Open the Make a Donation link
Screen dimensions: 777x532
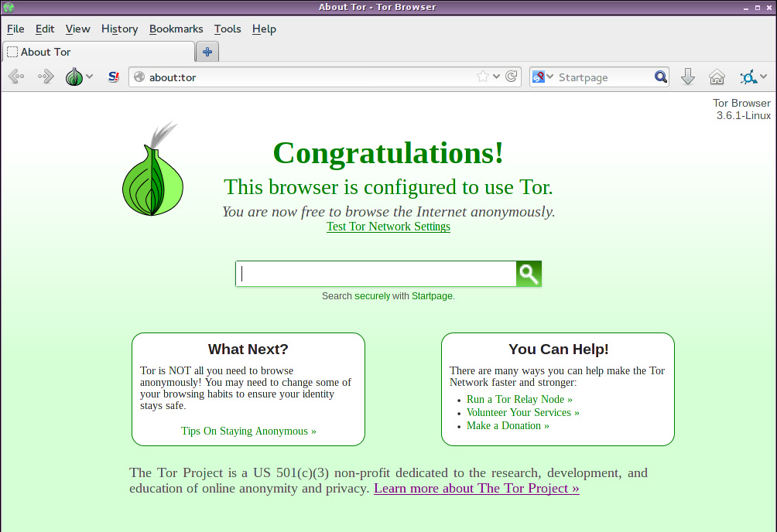click(x=508, y=425)
